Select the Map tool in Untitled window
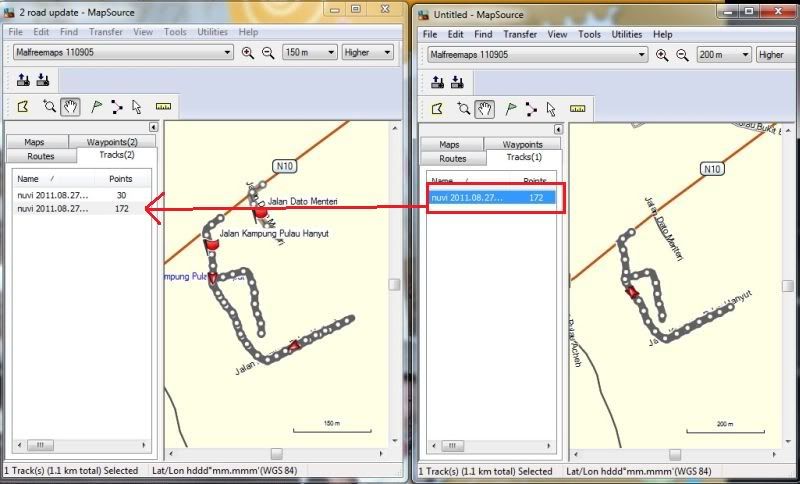The image size is (800, 484). [437, 109]
